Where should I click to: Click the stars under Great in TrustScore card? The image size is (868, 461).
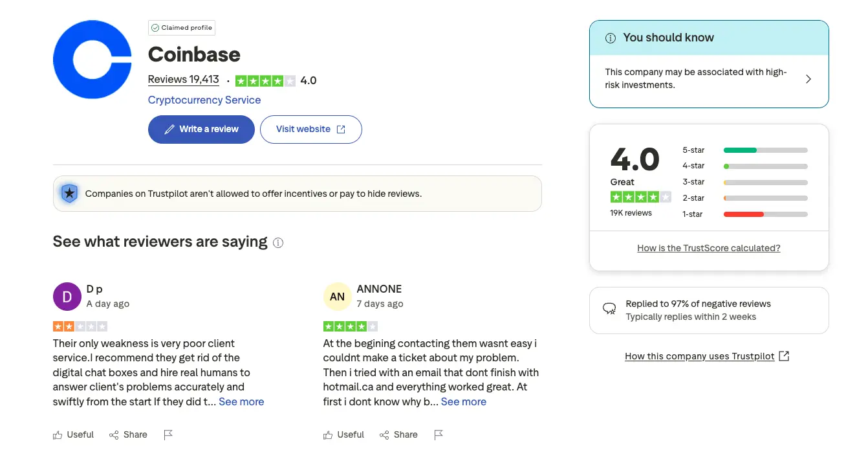tap(641, 197)
